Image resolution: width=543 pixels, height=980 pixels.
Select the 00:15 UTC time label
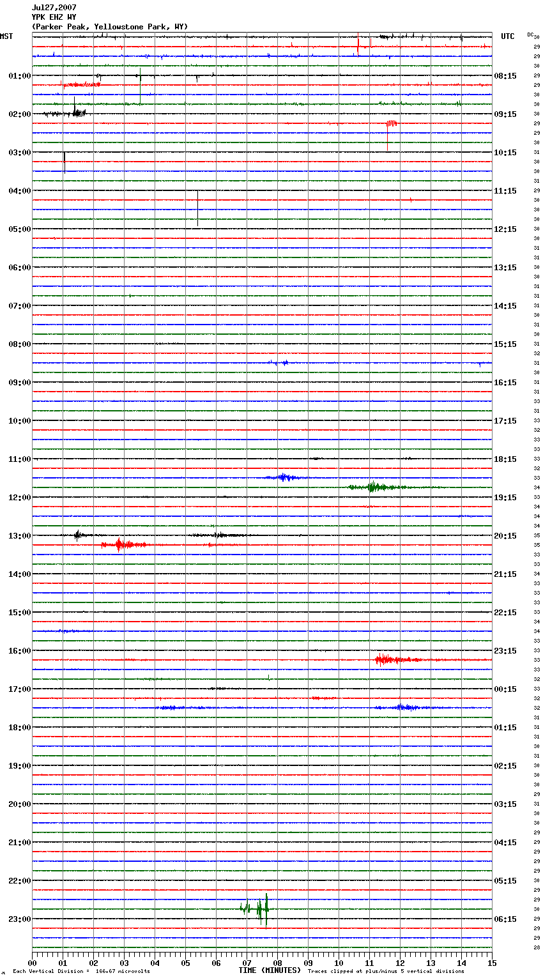(505, 689)
